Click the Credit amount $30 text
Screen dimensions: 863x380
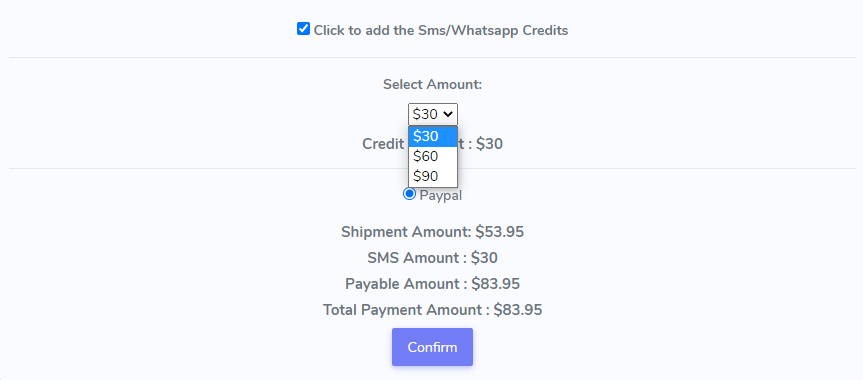[432, 144]
